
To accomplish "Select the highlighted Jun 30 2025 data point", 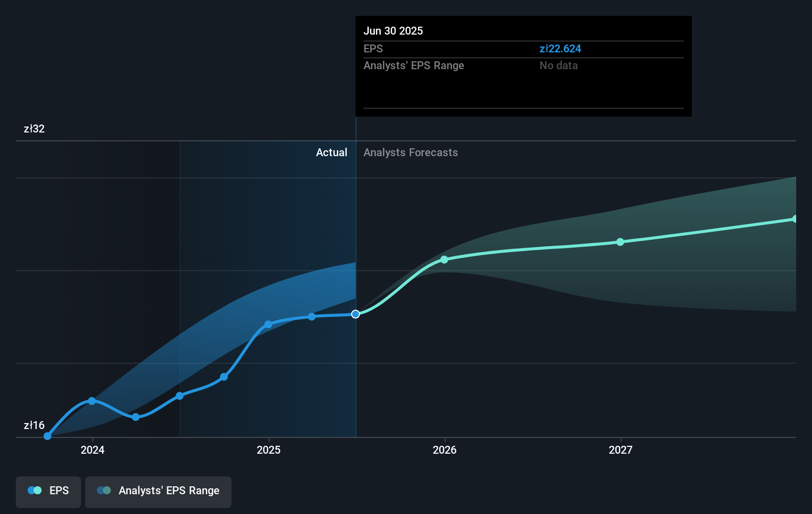I will pos(355,314).
